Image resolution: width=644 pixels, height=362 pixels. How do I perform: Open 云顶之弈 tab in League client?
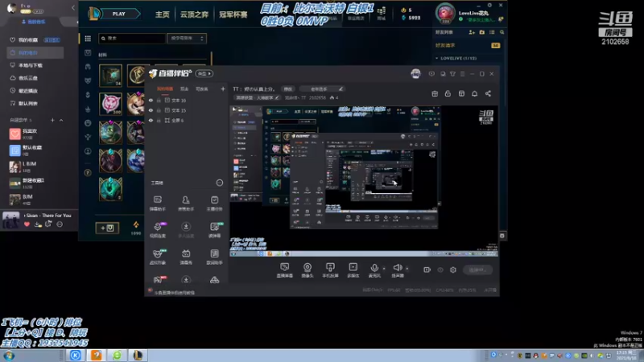194,14
